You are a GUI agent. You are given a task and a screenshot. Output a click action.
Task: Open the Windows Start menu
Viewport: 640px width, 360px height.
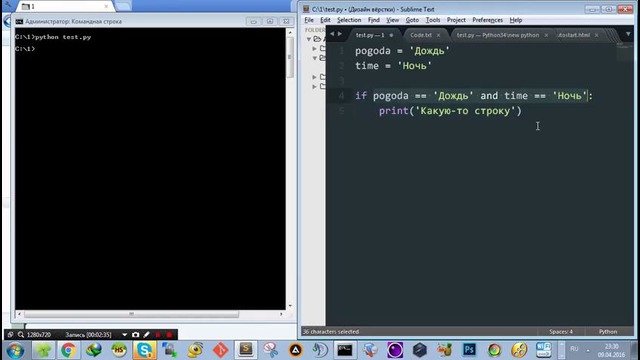tap(15, 350)
